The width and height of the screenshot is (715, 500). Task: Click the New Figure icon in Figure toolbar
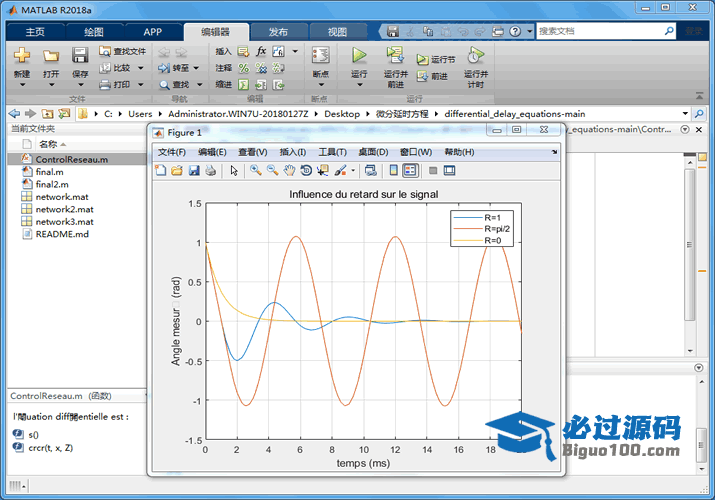161,170
